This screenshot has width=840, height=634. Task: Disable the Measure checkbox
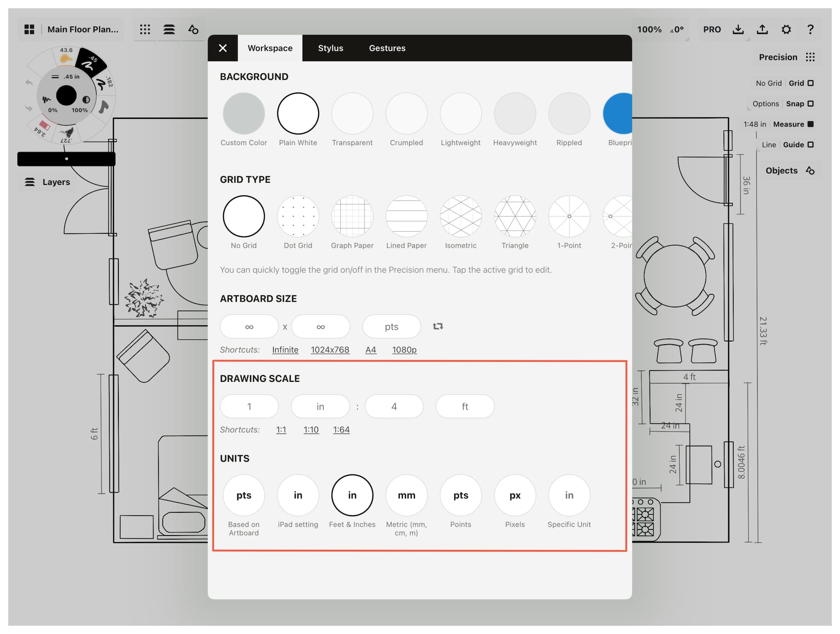coord(811,124)
